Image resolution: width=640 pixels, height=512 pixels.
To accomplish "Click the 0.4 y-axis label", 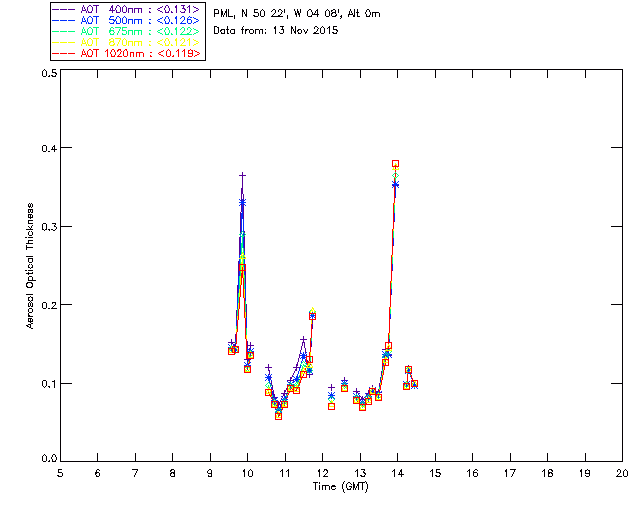I will 49,148.
